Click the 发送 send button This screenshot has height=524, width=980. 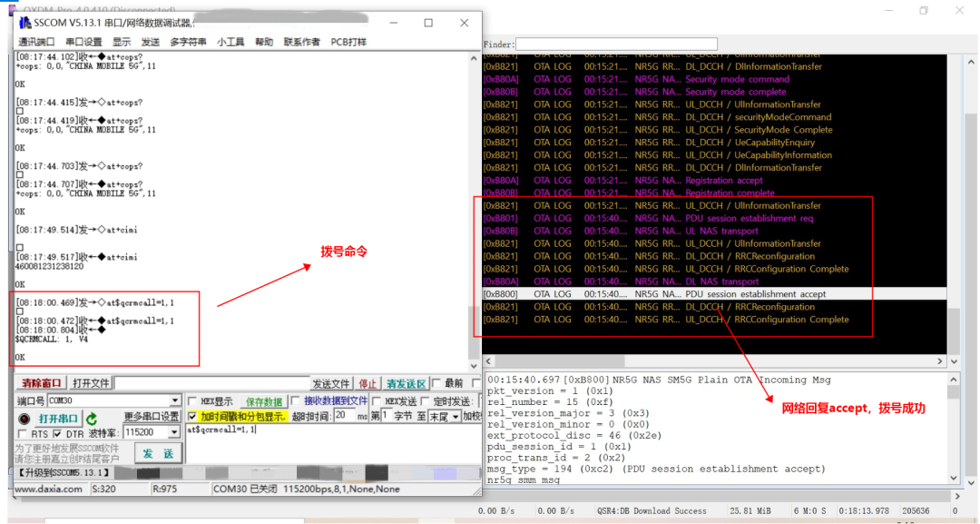157,453
